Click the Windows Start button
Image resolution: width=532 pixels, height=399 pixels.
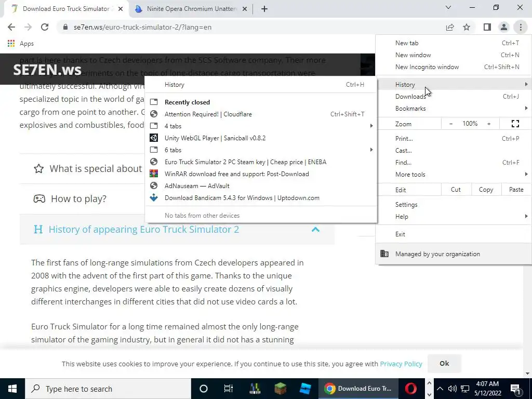point(12,389)
